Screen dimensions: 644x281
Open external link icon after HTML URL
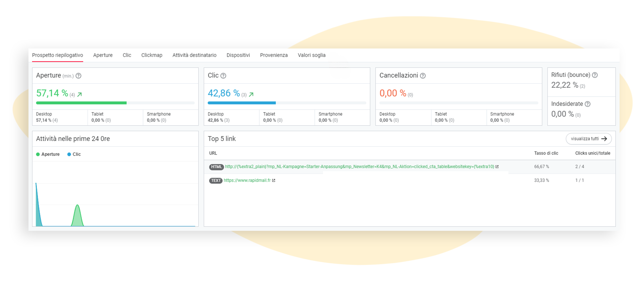pos(497,167)
